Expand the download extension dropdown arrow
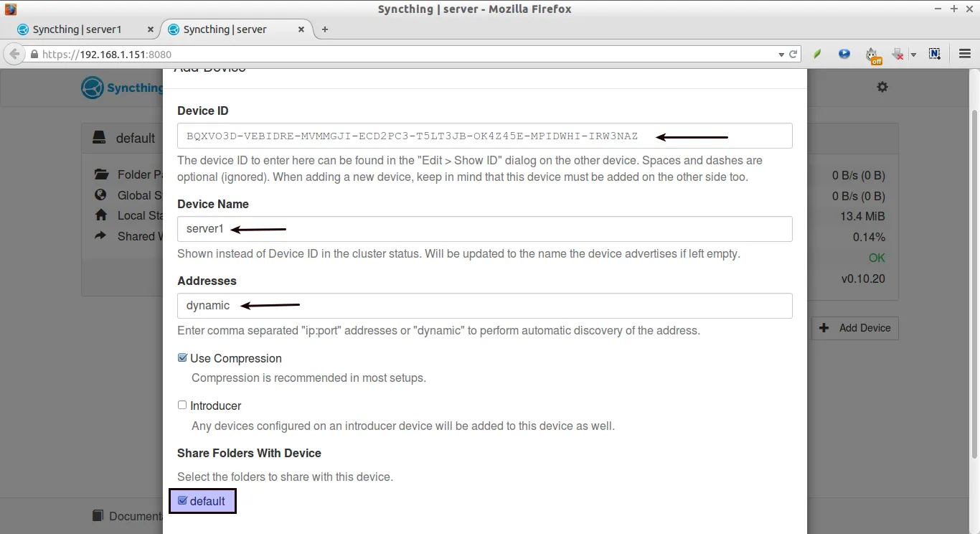Viewport: 980px width, 534px height. click(913, 55)
